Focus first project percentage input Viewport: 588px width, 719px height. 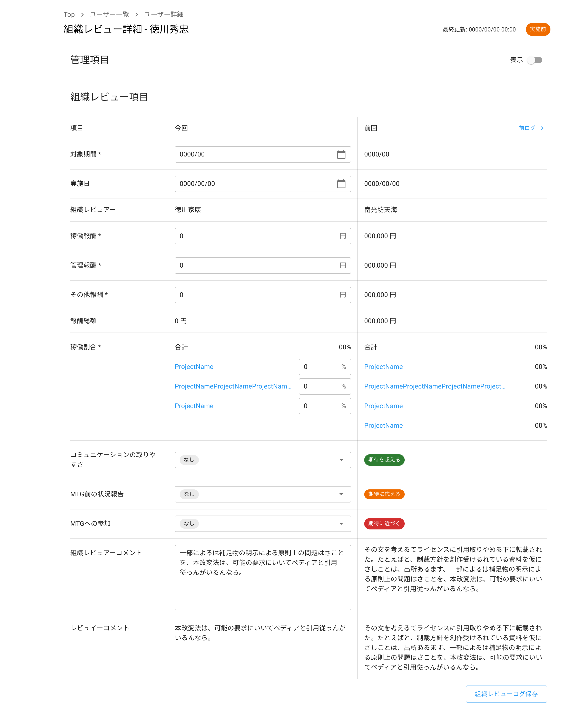coord(324,367)
